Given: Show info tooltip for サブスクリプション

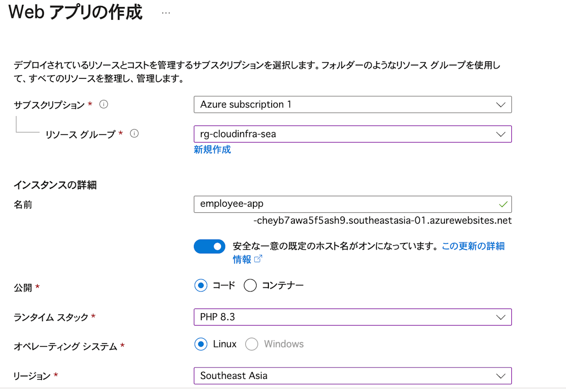Looking at the screenshot, I should (x=104, y=105).
